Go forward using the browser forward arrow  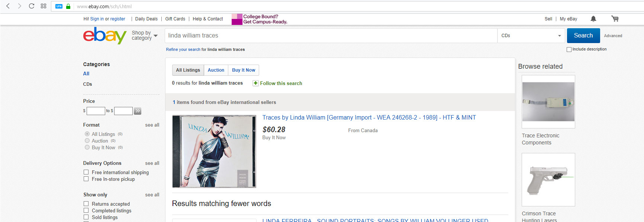[20, 6]
